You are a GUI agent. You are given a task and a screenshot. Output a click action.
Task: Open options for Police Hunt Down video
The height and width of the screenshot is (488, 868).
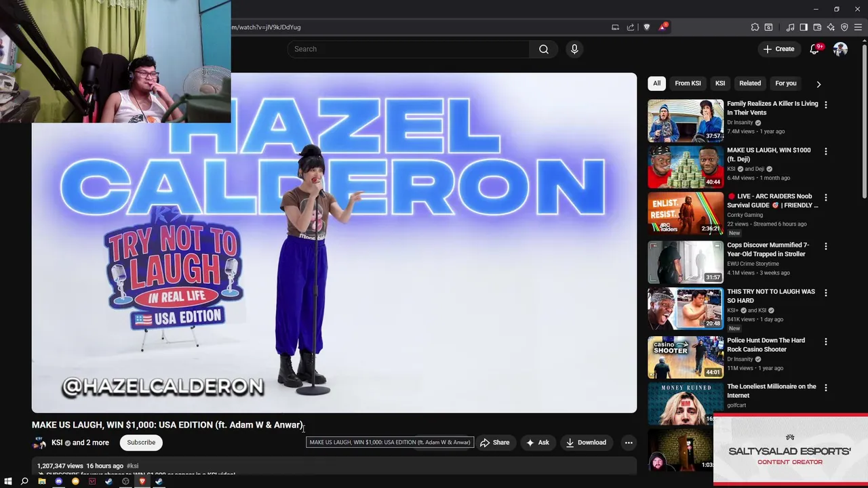(825, 342)
